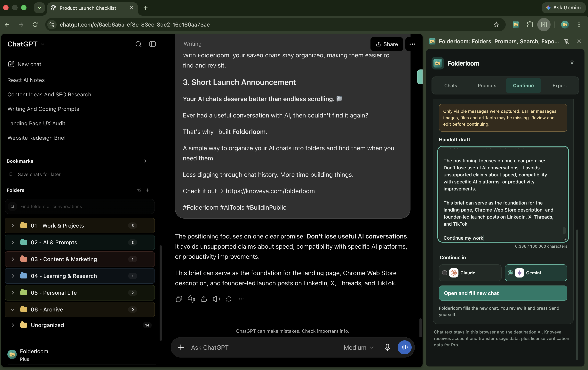This screenshot has height=370, width=588.
Task: Unpin the Folderloom side panel
Action: (567, 42)
